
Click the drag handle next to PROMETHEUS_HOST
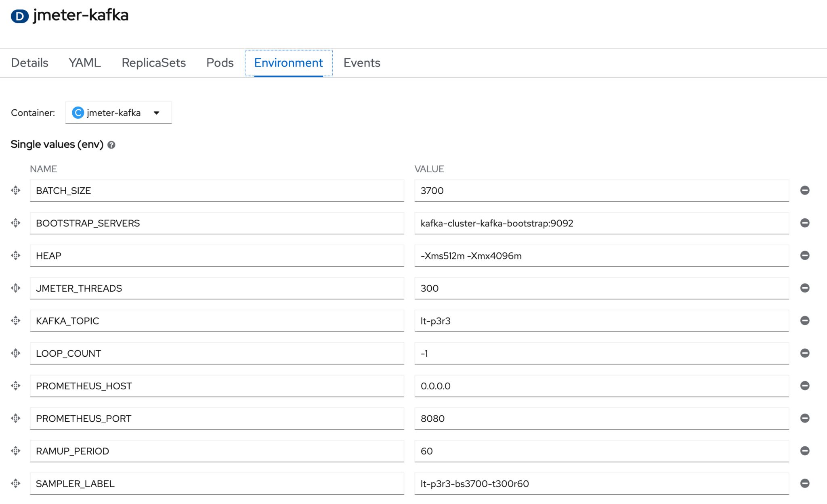click(15, 385)
